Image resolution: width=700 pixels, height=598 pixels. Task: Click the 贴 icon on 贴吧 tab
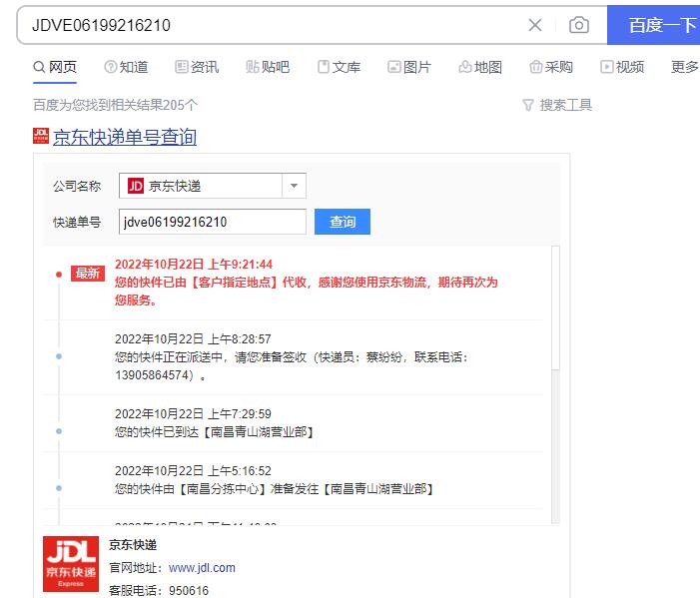pos(253,67)
